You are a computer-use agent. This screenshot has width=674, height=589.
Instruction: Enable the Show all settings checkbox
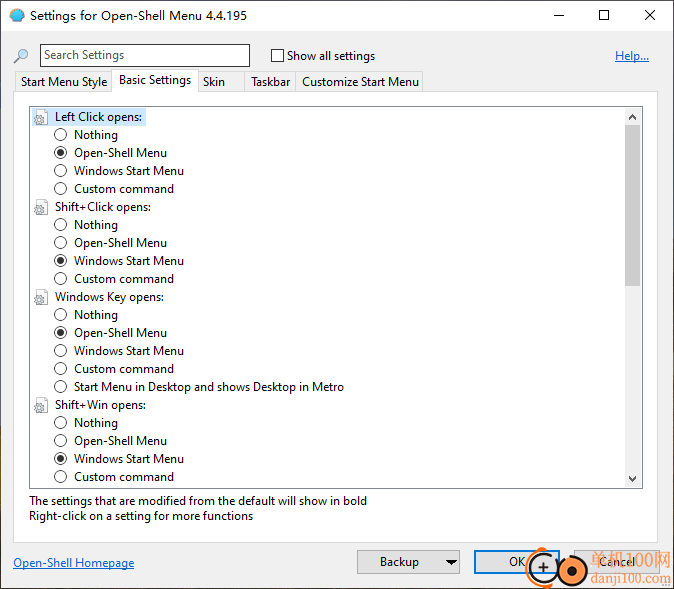(277, 55)
